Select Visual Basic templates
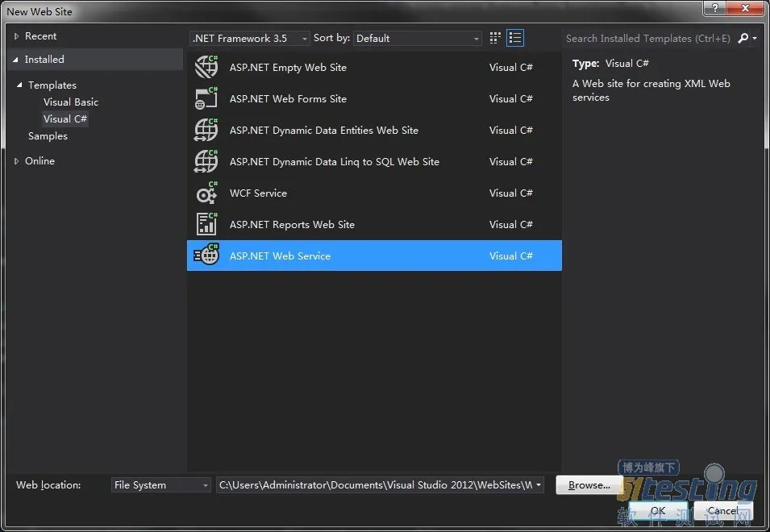This screenshot has height=532, width=770. click(x=71, y=102)
